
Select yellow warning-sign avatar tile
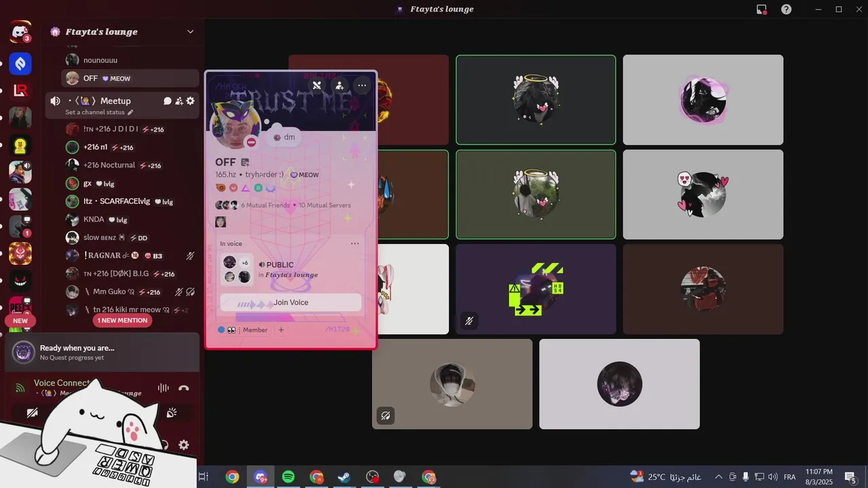536,289
